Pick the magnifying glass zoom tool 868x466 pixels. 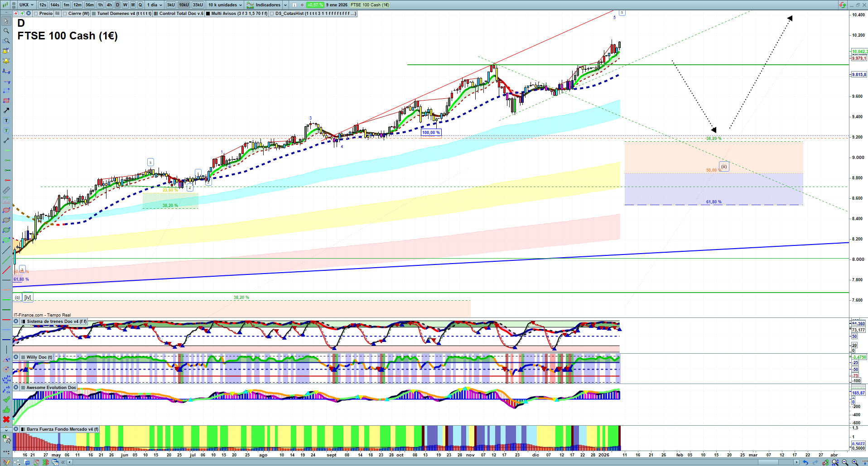point(6,31)
